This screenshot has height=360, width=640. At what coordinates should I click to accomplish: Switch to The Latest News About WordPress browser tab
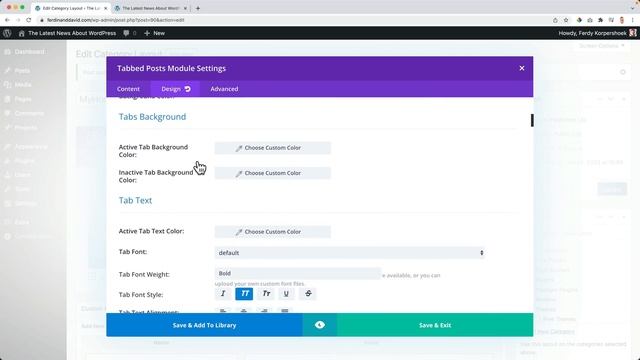151,8
